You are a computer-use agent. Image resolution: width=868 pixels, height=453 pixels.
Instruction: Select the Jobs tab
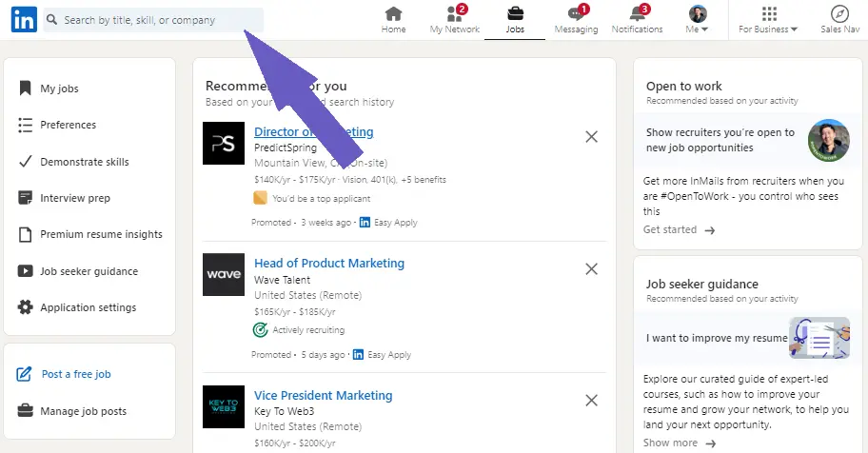515,21
